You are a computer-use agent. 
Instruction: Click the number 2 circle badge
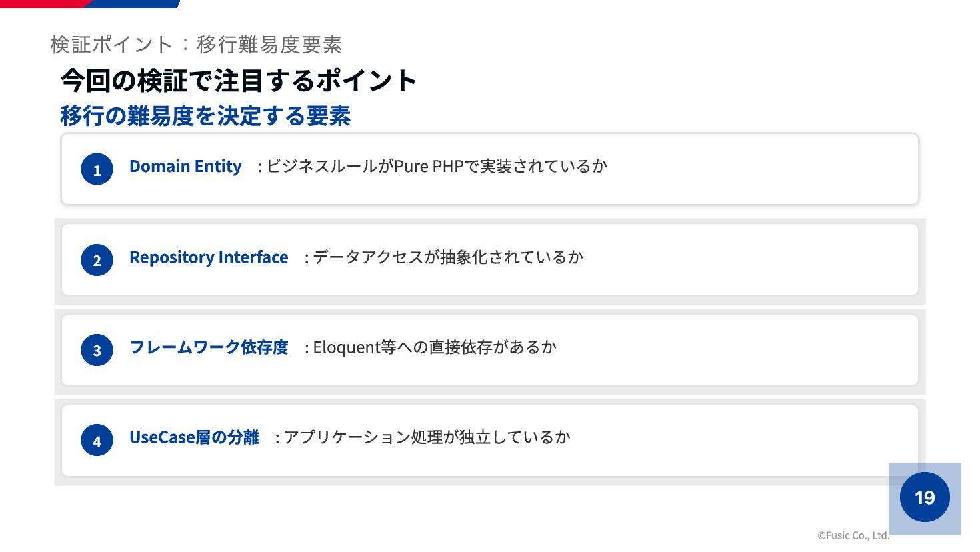(97, 260)
